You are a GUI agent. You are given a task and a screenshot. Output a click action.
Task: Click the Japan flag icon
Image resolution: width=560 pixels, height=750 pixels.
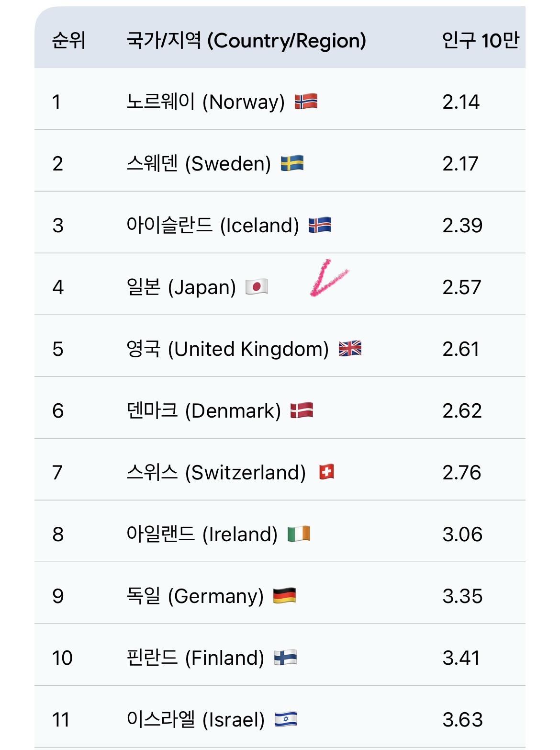click(x=257, y=287)
